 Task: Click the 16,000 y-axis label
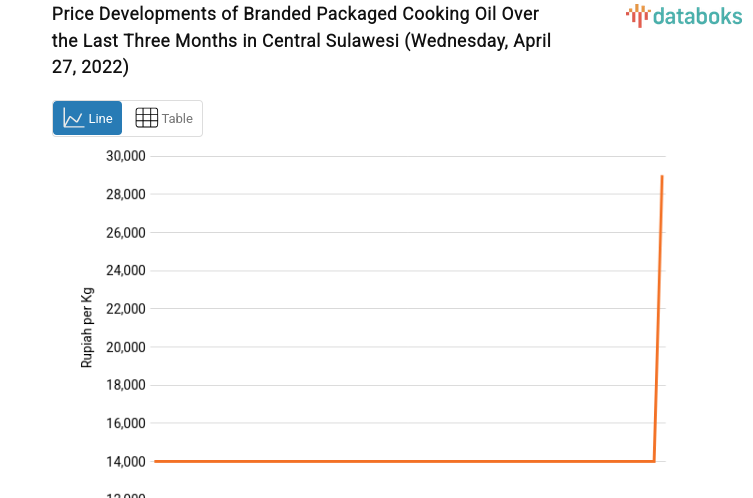(x=126, y=424)
